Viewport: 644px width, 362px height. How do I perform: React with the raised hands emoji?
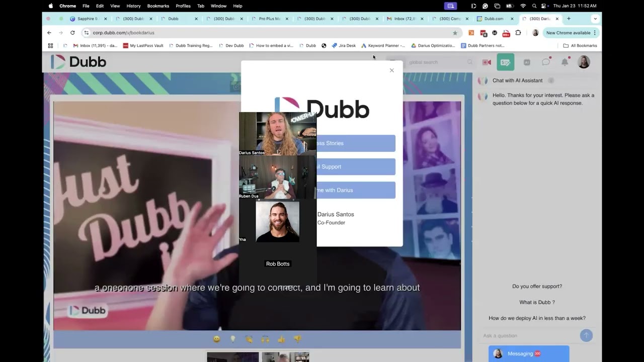[265, 339]
